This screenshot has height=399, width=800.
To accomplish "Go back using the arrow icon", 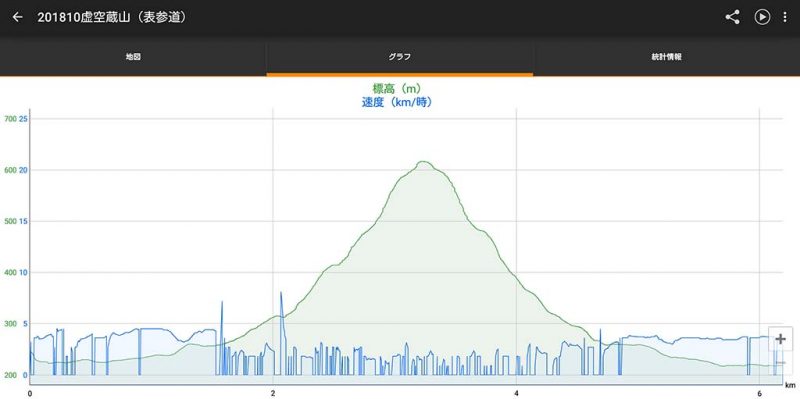I will coord(17,17).
